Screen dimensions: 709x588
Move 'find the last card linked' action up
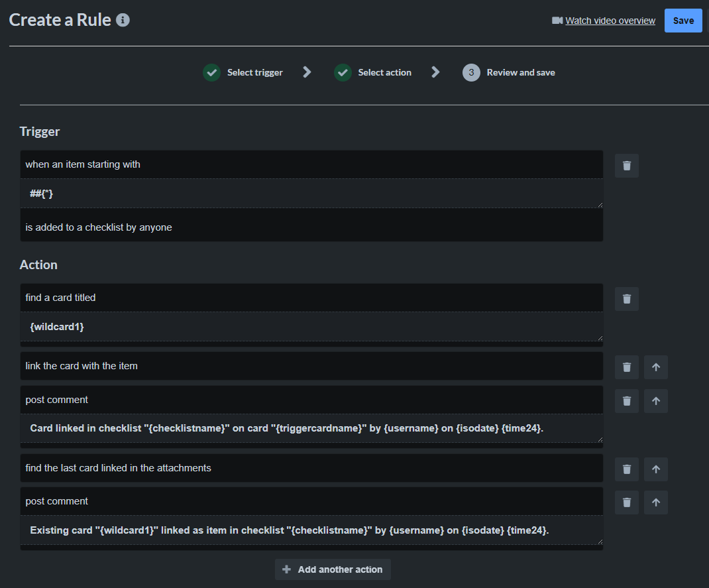656,469
